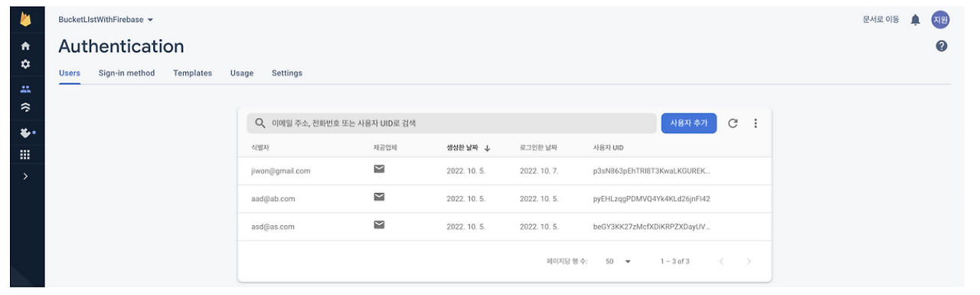Switch to Usage tab
980x295 pixels.
pyautogui.click(x=242, y=74)
